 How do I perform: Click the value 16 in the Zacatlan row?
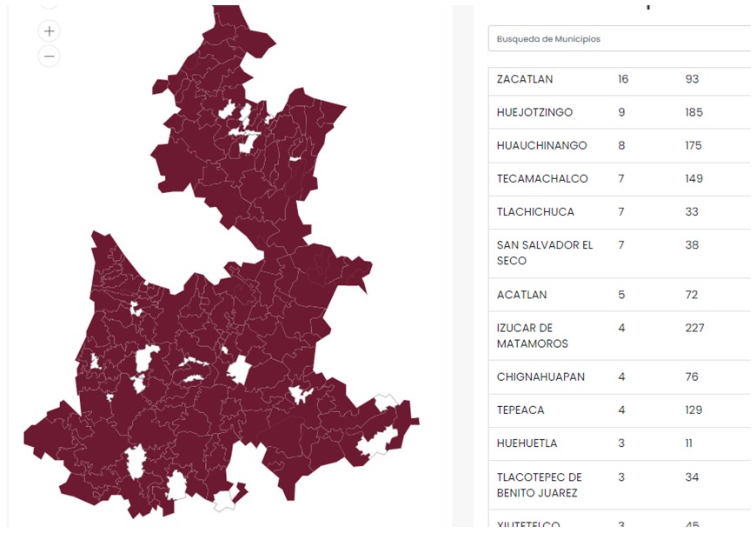623,79
